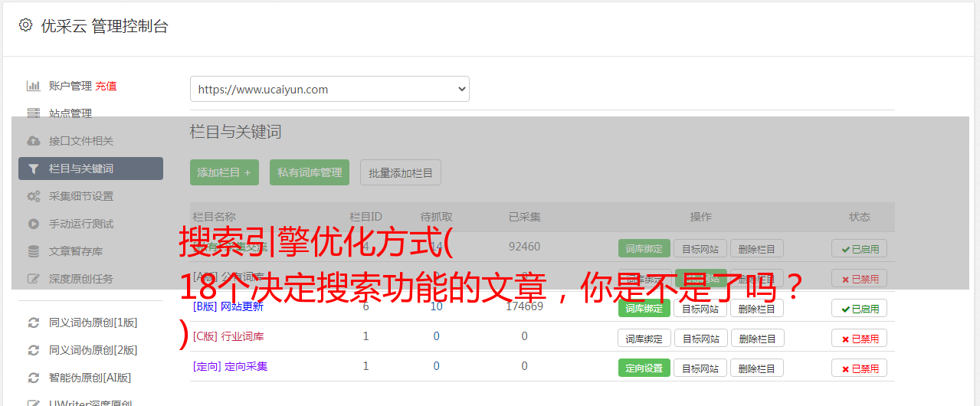Click the server icon next to 站点管理
This screenshot has height=406, width=980.
tap(33, 113)
